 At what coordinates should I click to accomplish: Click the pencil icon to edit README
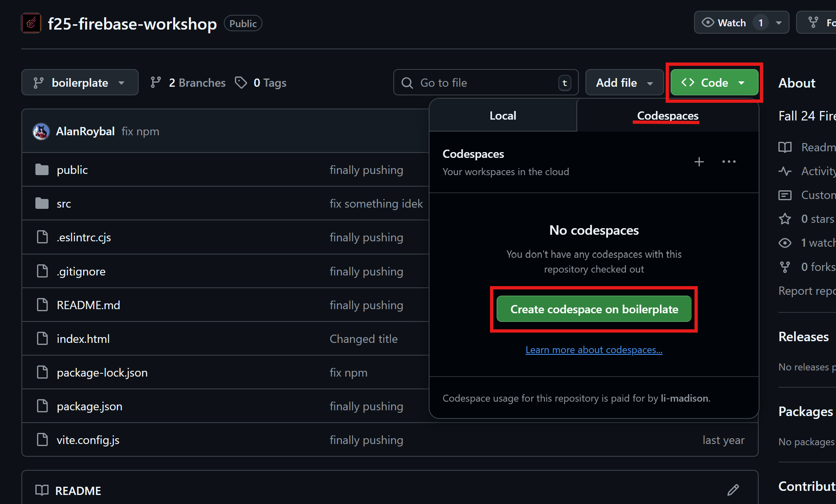click(x=733, y=490)
